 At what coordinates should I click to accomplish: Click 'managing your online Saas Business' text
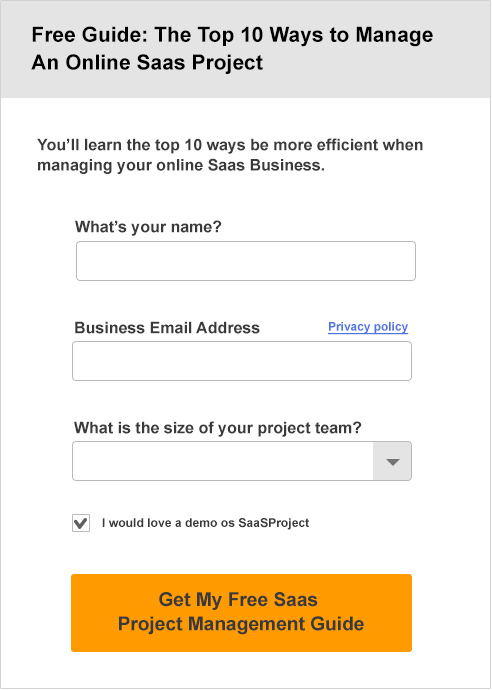[x=181, y=165]
